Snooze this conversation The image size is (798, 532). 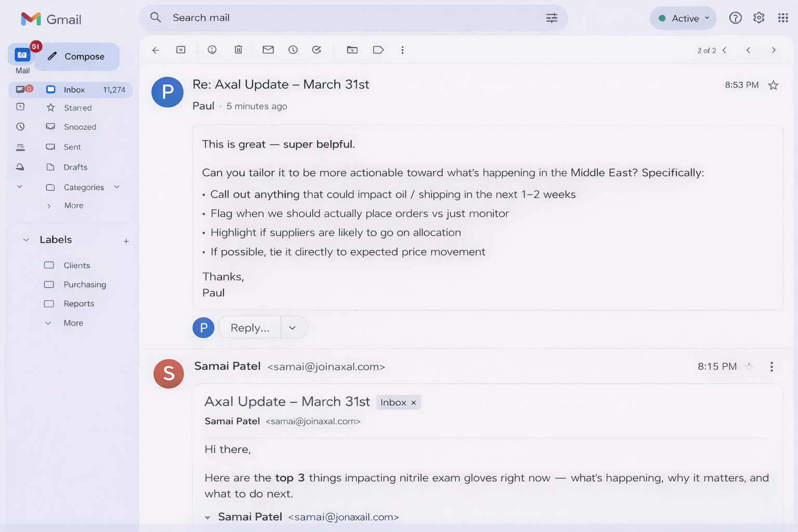(x=293, y=49)
